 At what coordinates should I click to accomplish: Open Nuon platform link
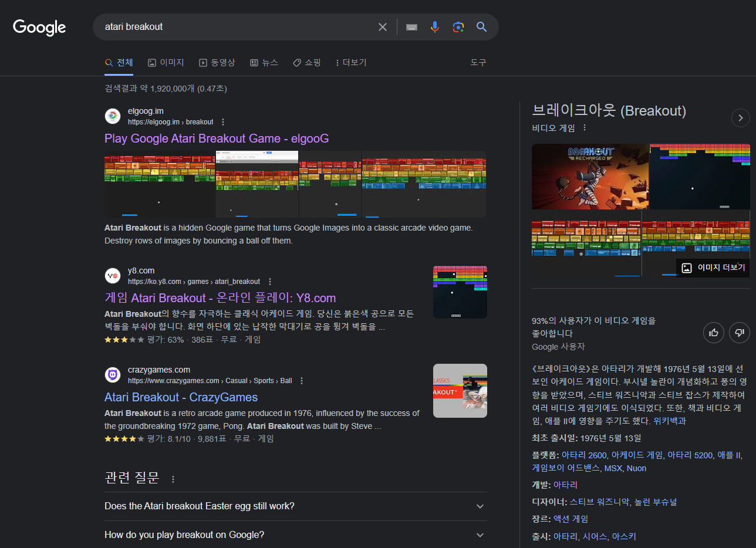pos(636,468)
